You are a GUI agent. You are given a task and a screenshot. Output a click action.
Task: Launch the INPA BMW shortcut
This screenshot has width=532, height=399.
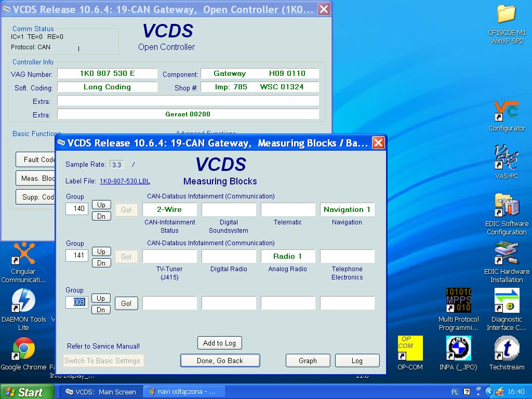(x=458, y=353)
